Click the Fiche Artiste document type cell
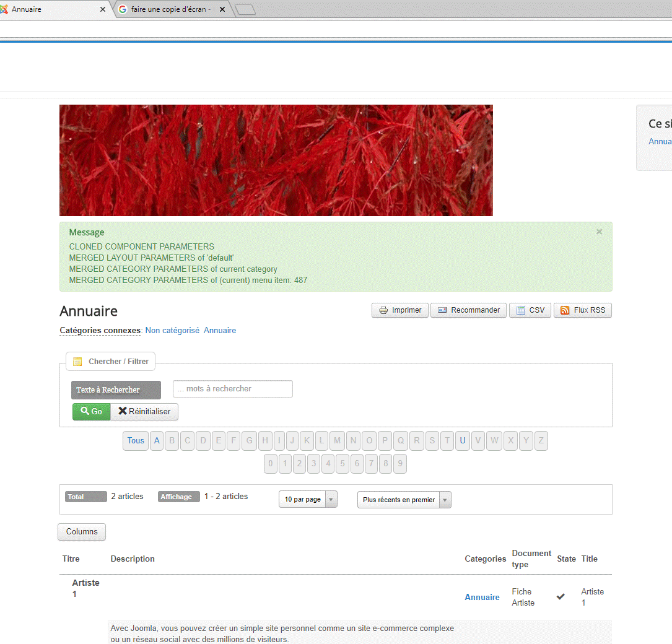The width and height of the screenshot is (672, 644). pos(523,598)
